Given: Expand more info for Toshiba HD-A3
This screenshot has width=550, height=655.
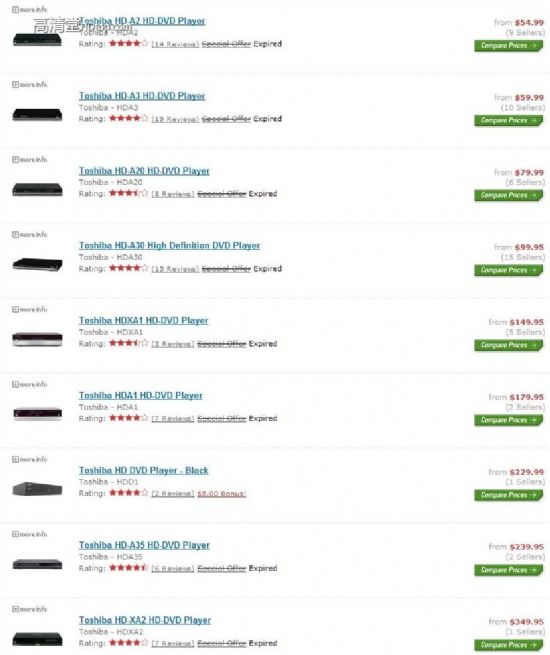Looking at the screenshot, I should [x=30, y=85].
